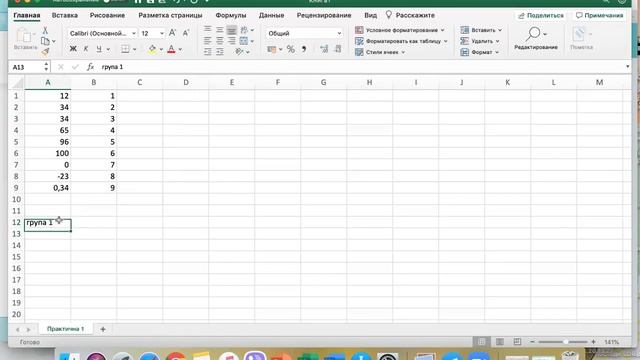Increase decimal places
640x360 pixels.
click(324, 49)
